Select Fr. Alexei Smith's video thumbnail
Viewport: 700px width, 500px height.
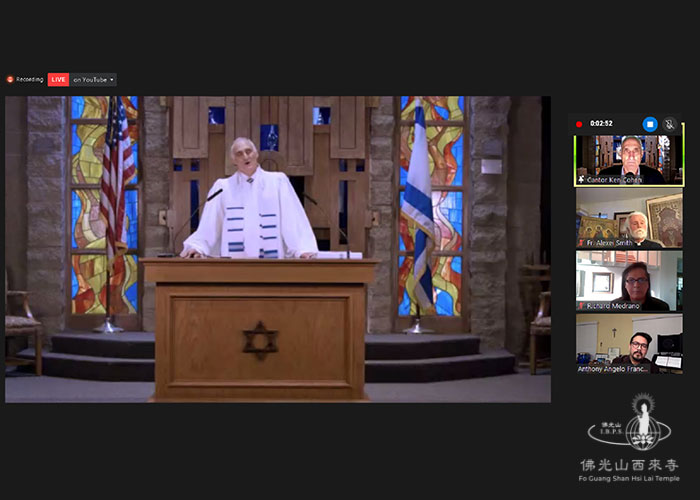[x=629, y=216]
